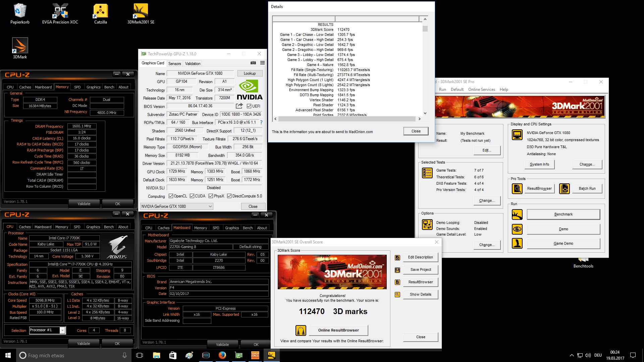
Task: Click the Game Demo icon
Action: tap(517, 243)
